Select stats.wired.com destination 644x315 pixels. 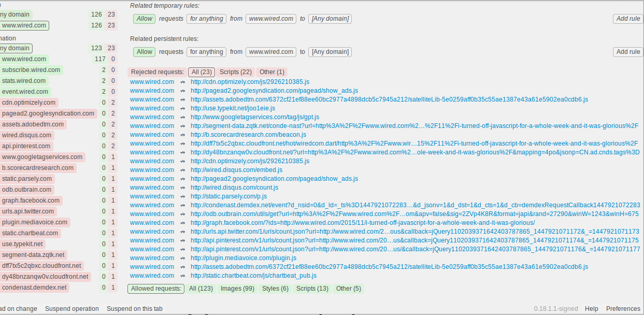[24, 81]
